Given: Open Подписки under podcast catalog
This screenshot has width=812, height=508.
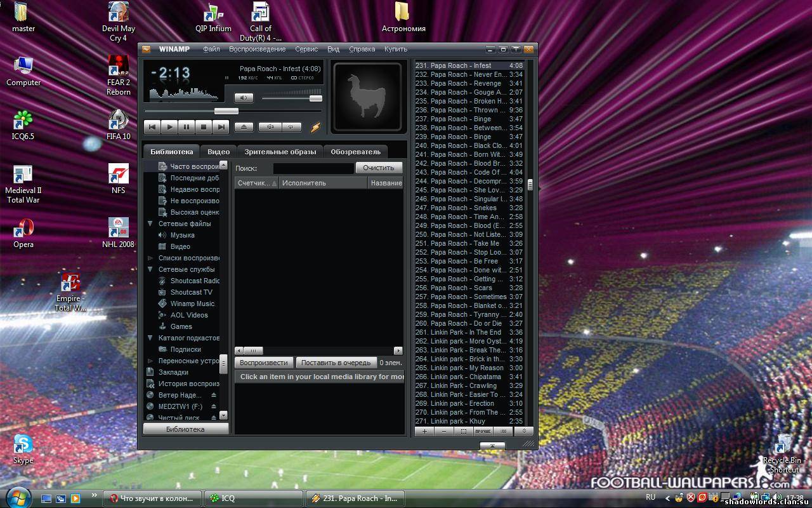Looking at the screenshot, I should pos(180,349).
